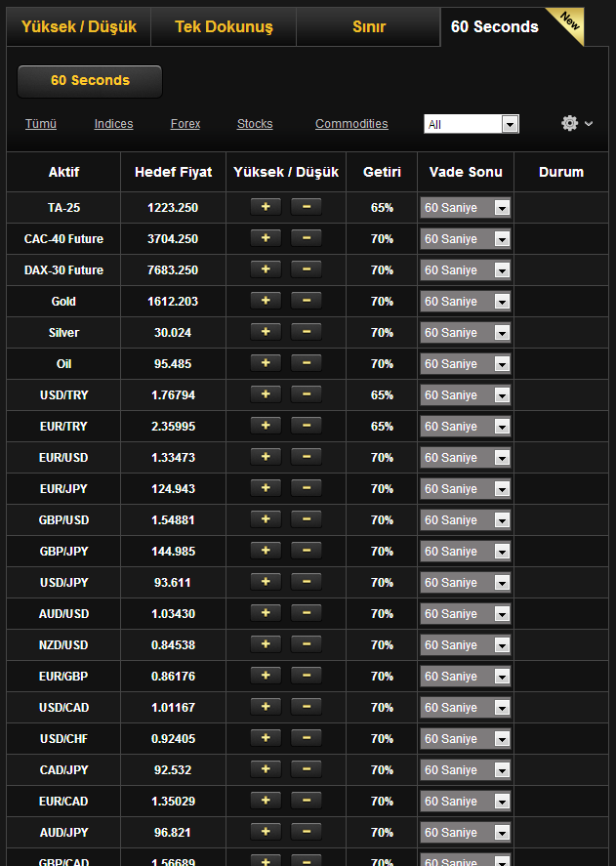
Task: Expand the 60 Saniye dropdown for TA-25
Action: coord(466,208)
